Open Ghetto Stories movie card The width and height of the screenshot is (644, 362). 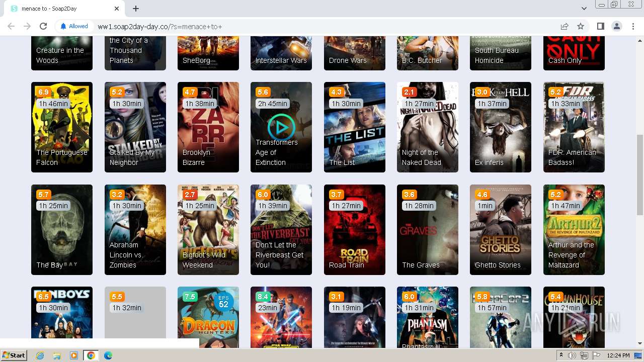pyautogui.click(x=501, y=230)
